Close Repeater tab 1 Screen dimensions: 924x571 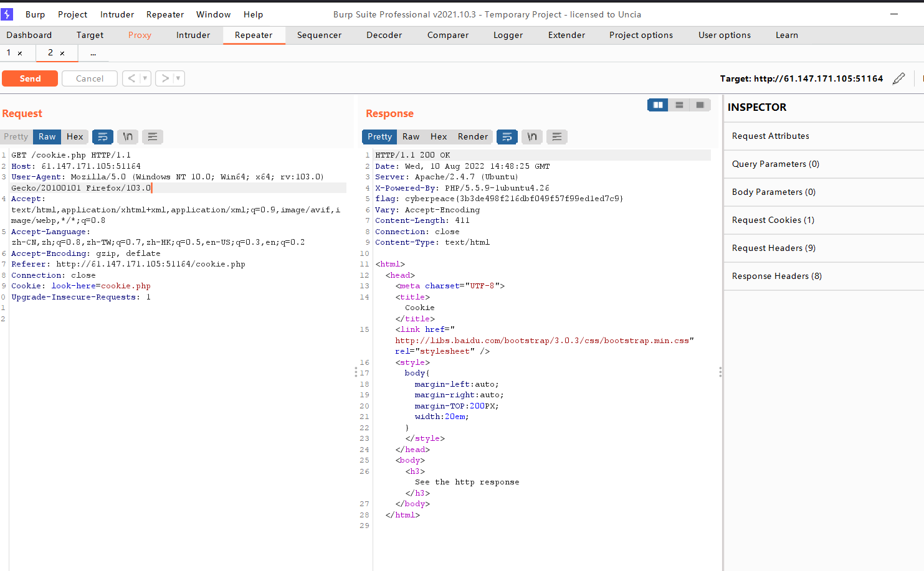click(20, 54)
